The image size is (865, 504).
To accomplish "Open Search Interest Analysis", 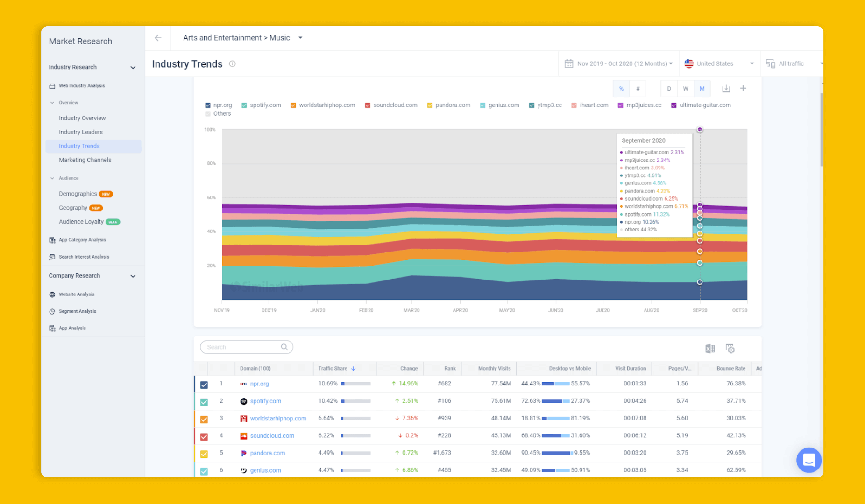I will coord(84,256).
